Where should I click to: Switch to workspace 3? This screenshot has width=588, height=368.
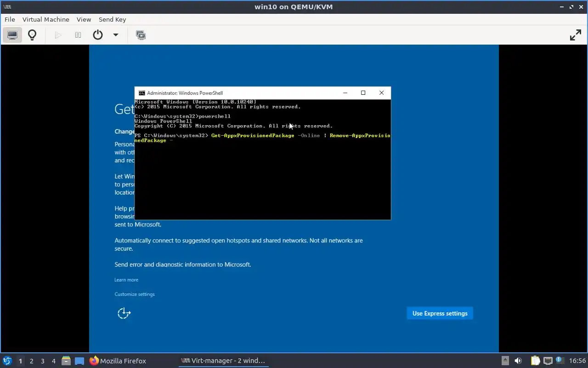42,361
